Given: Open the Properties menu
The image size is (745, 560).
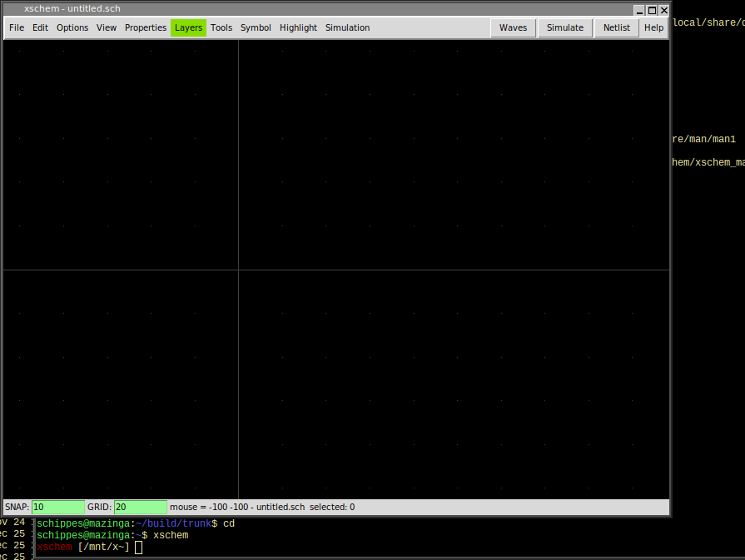Looking at the screenshot, I should coord(146,27).
